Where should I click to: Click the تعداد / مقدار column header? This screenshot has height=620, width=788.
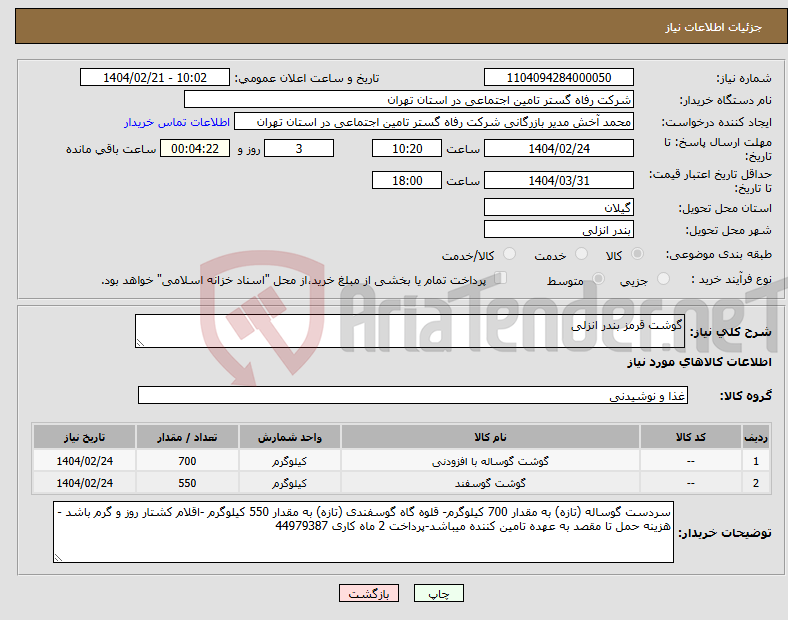(187, 437)
